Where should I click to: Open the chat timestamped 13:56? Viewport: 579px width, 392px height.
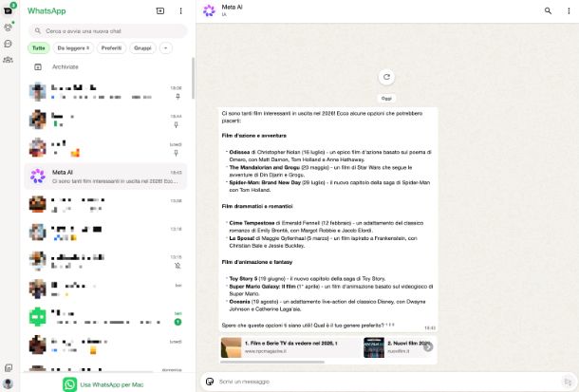tap(106, 204)
